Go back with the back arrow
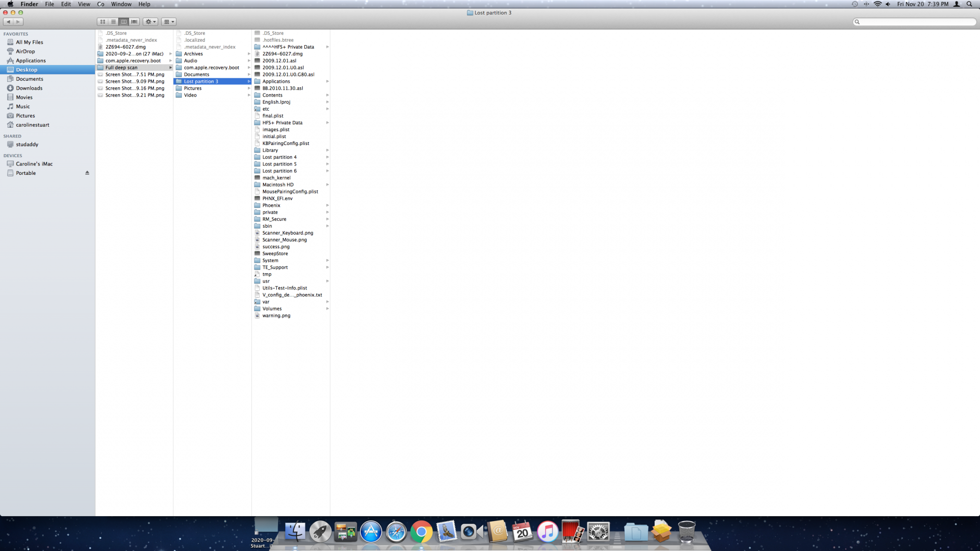 point(8,22)
